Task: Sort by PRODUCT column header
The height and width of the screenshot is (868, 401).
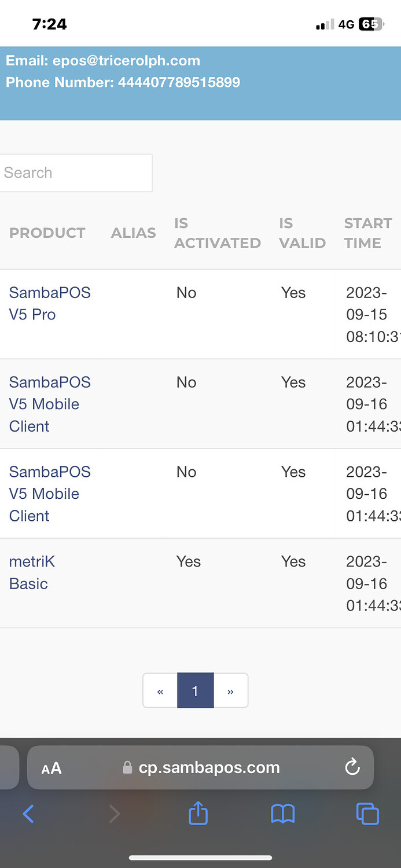Action: click(47, 233)
